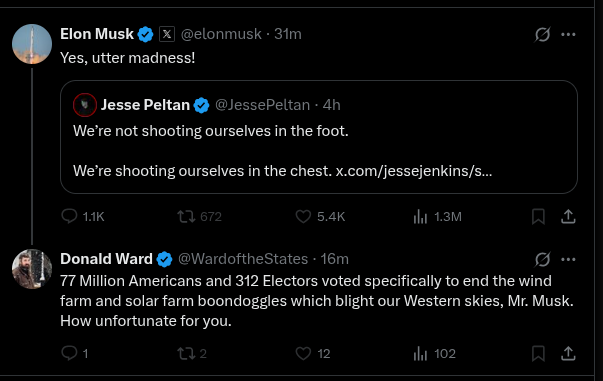Open Jesse Peltan's quoted post
Image resolution: width=603 pixels, height=381 pixels.
click(319, 137)
